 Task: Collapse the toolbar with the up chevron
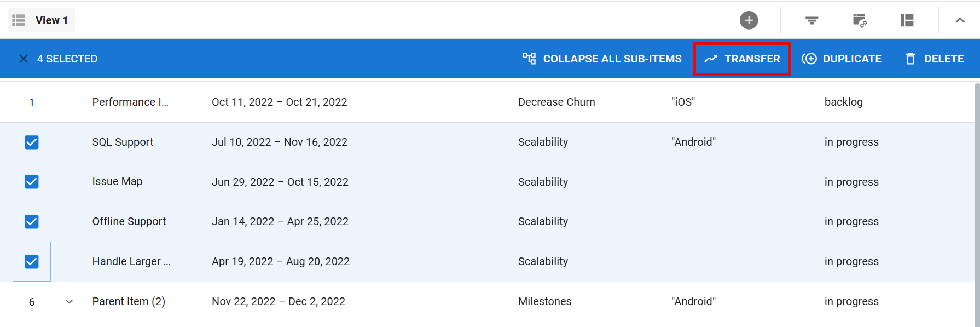960,20
